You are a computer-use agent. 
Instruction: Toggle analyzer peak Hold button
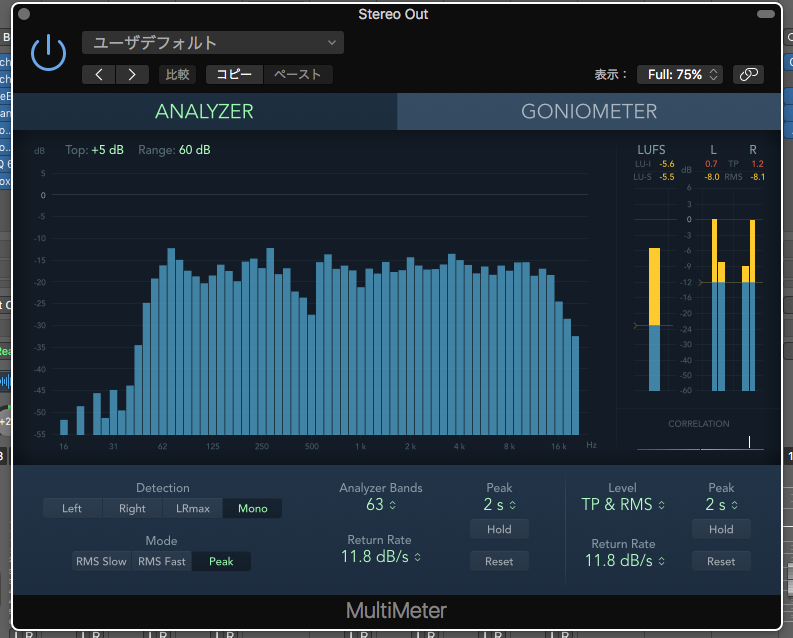point(499,529)
